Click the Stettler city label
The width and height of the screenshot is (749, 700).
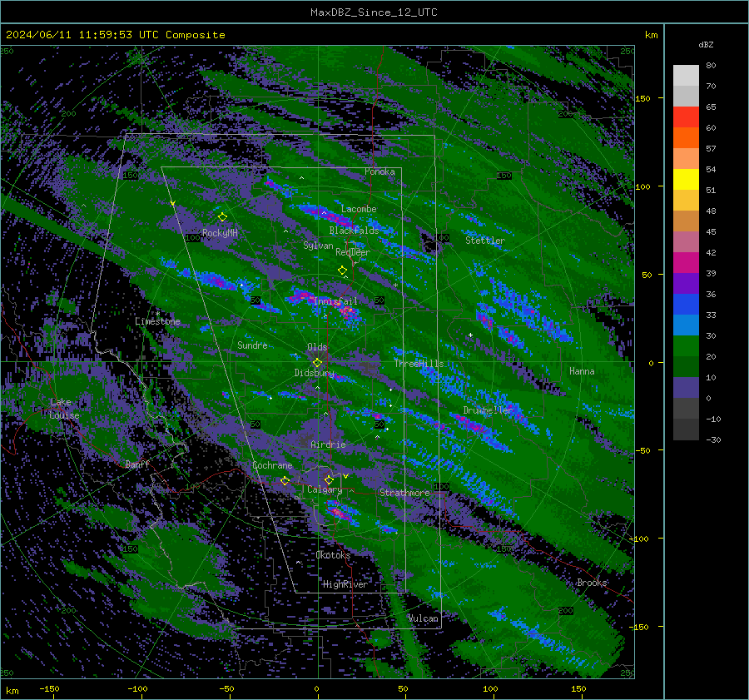coord(485,241)
